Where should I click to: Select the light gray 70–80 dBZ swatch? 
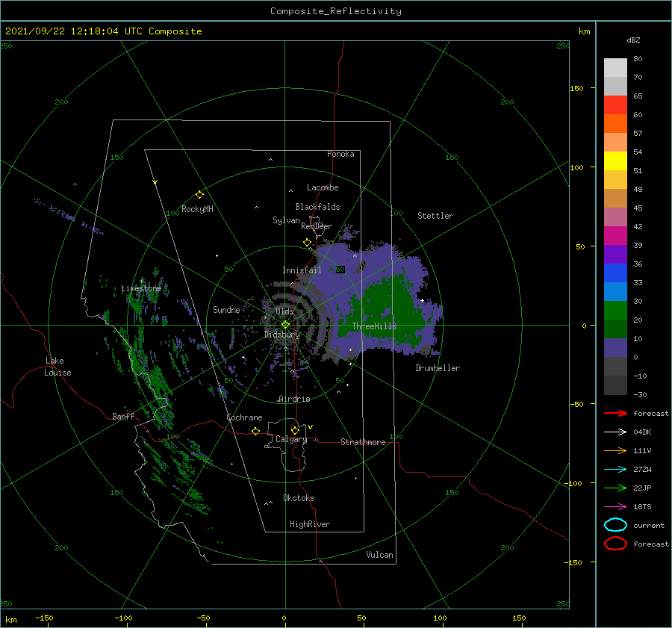(615, 67)
